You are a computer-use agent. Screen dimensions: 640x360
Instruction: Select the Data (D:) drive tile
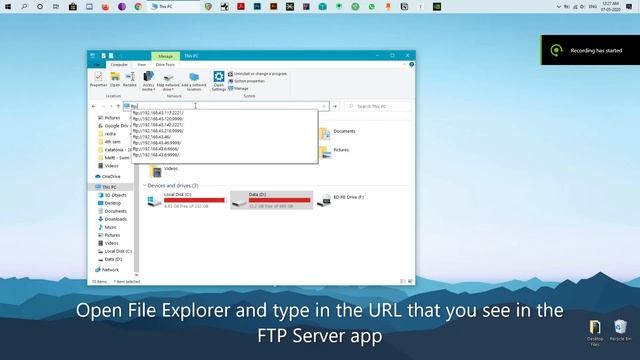coord(271,200)
